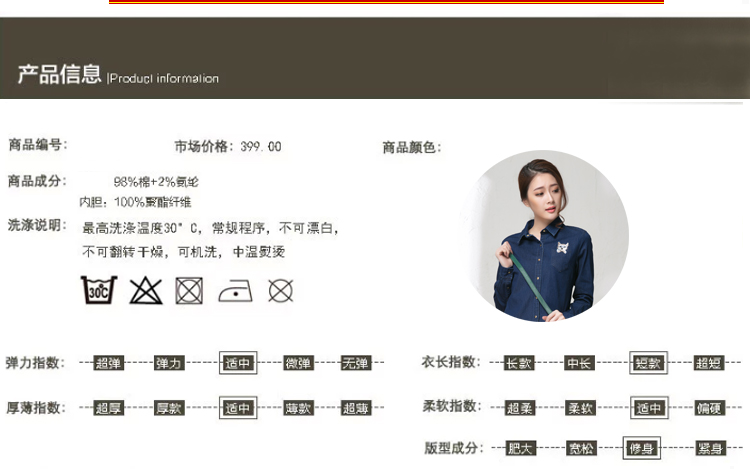Select 超柔 softness option
750x469 pixels.
tap(520, 408)
